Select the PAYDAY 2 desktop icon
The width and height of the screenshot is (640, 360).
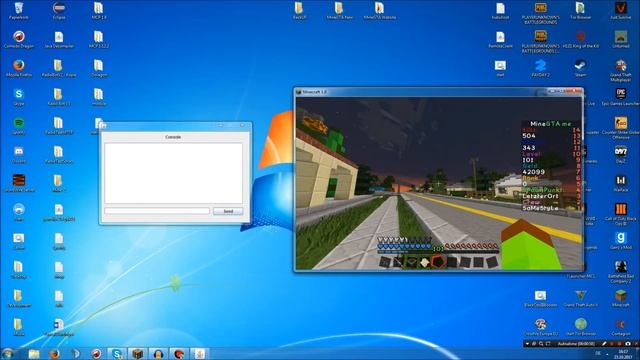coord(540,69)
